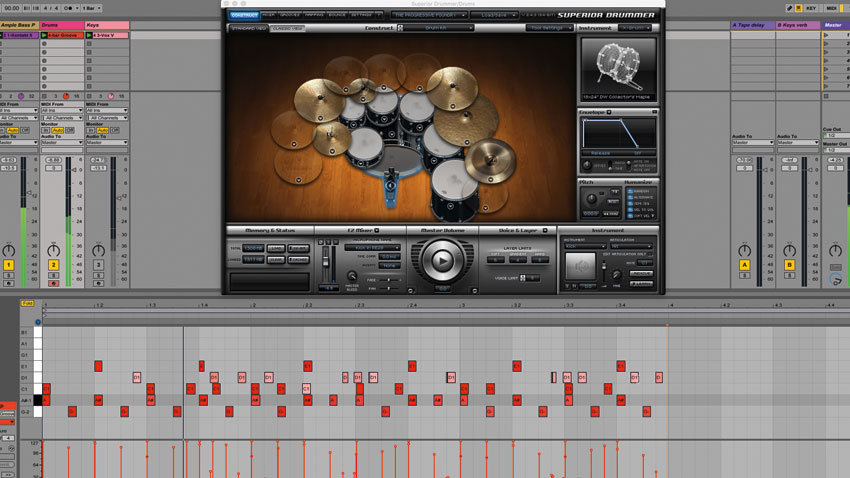Click the Pitch knob
Screen dimensions: 850x478
tap(591, 198)
